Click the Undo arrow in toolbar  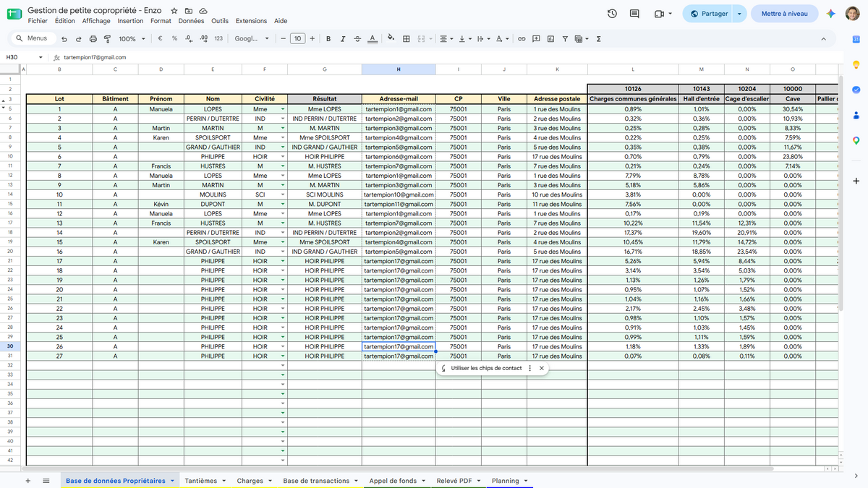(64, 39)
